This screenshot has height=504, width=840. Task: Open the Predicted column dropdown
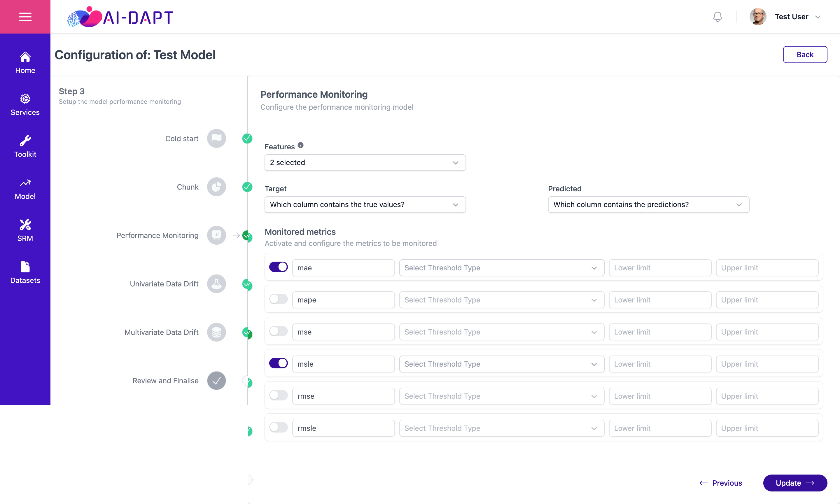click(x=648, y=204)
